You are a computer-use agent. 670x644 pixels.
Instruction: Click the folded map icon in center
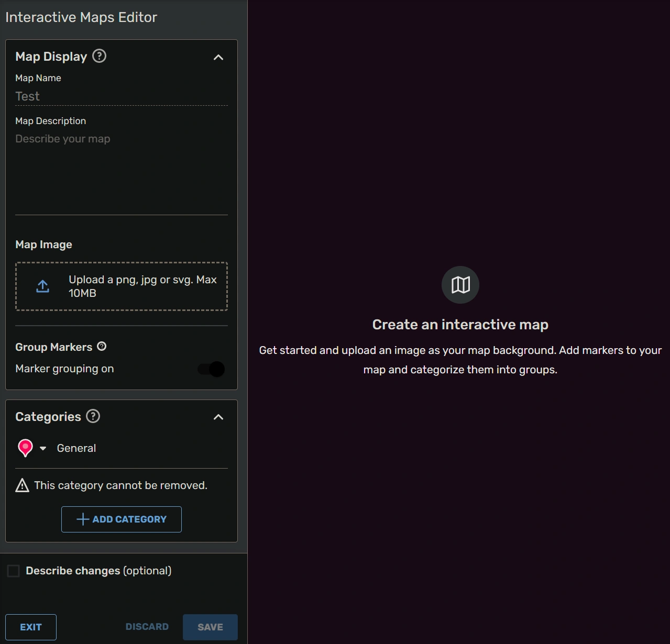pos(460,285)
